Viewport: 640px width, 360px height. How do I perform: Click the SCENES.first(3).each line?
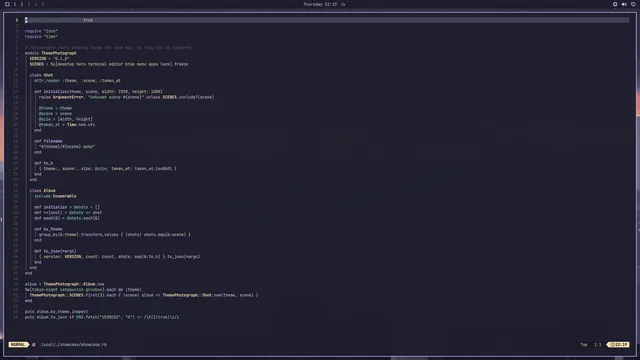(144, 295)
